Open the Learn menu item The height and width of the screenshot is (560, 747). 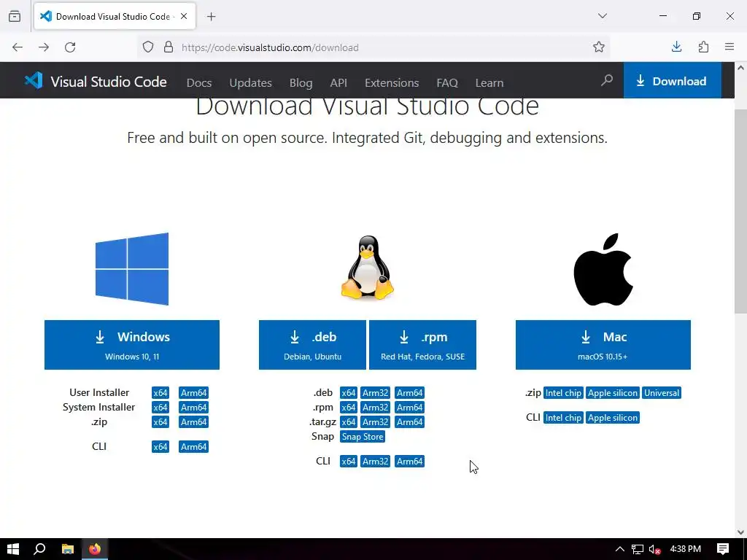coord(489,83)
